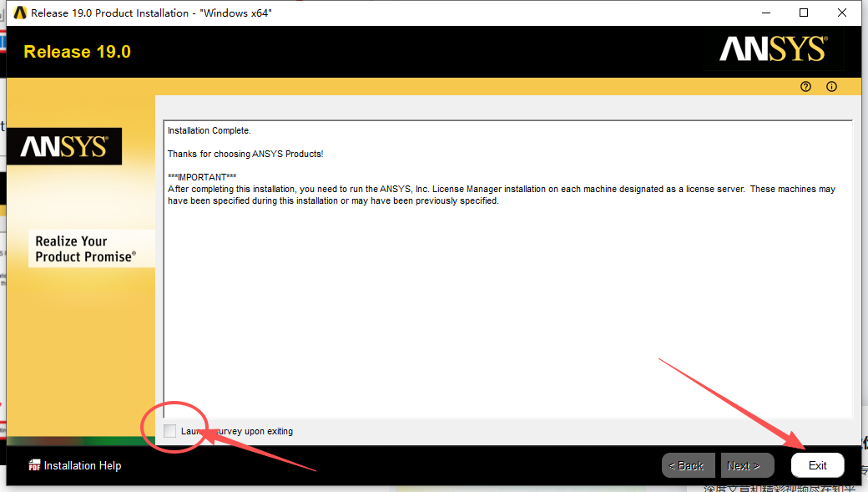Viewport: 868px width, 492px height.
Task: Click the Realize Your Product Promise banner
Action: pyautogui.click(x=84, y=249)
